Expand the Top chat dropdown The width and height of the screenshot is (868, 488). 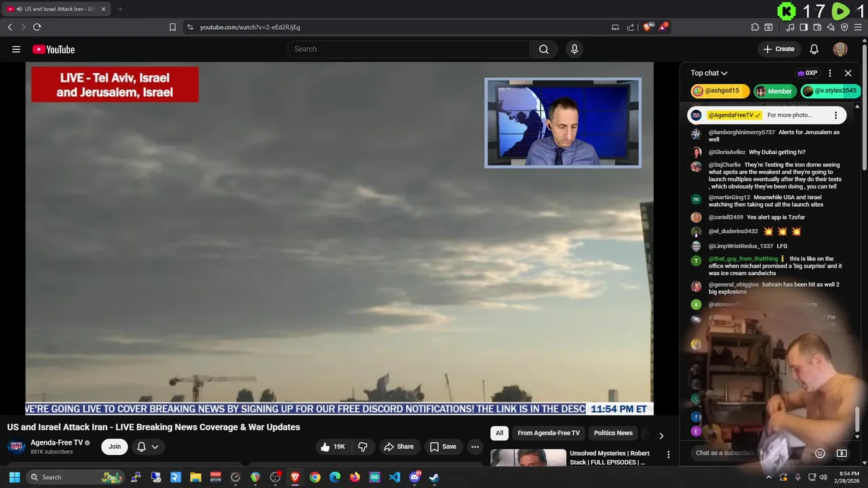(x=709, y=73)
